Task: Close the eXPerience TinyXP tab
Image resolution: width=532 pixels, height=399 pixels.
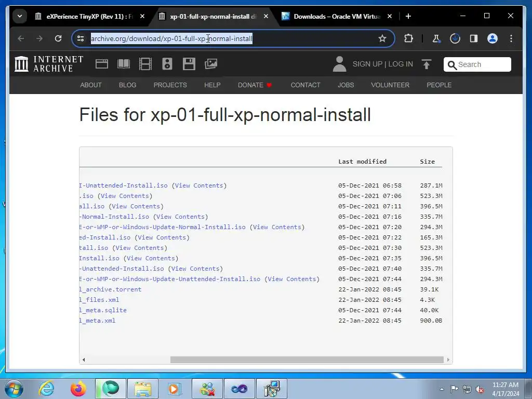Action: point(142,16)
